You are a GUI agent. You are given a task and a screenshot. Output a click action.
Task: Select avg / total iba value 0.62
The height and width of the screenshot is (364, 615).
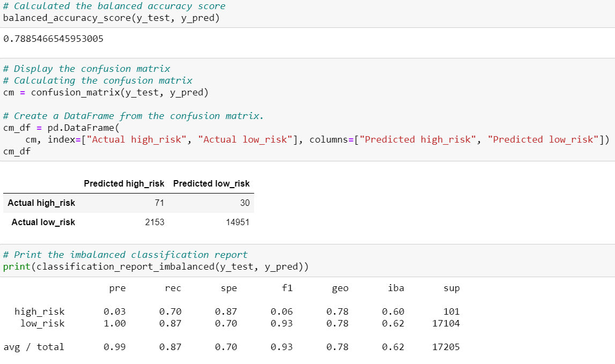click(393, 347)
